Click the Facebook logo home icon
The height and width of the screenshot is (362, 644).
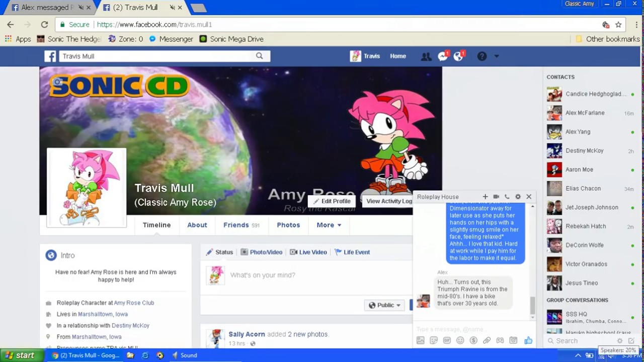coord(50,56)
